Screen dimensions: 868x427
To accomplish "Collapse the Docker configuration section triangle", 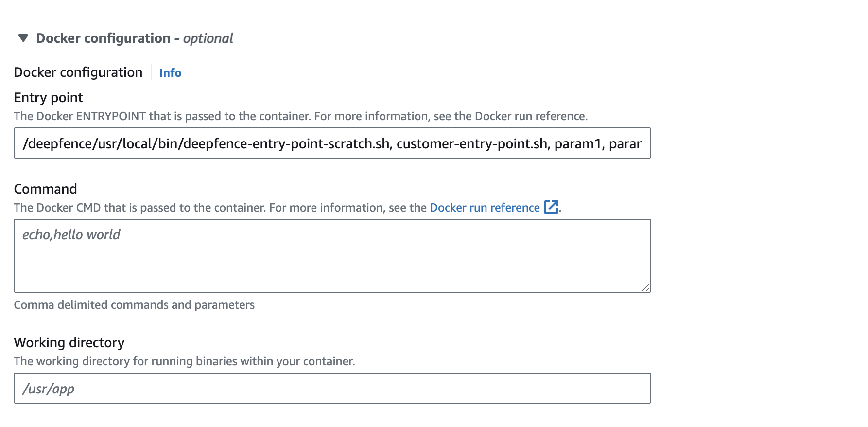I will click(23, 38).
